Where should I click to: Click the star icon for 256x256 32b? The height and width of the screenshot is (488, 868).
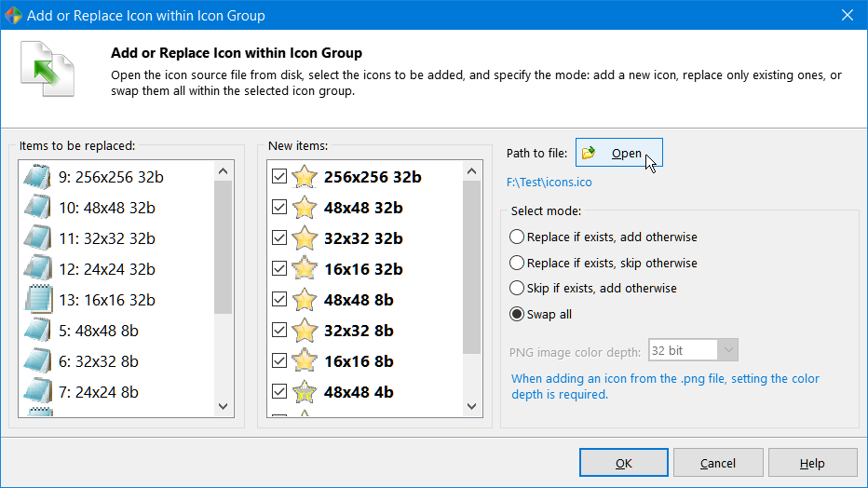tap(305, 177)
